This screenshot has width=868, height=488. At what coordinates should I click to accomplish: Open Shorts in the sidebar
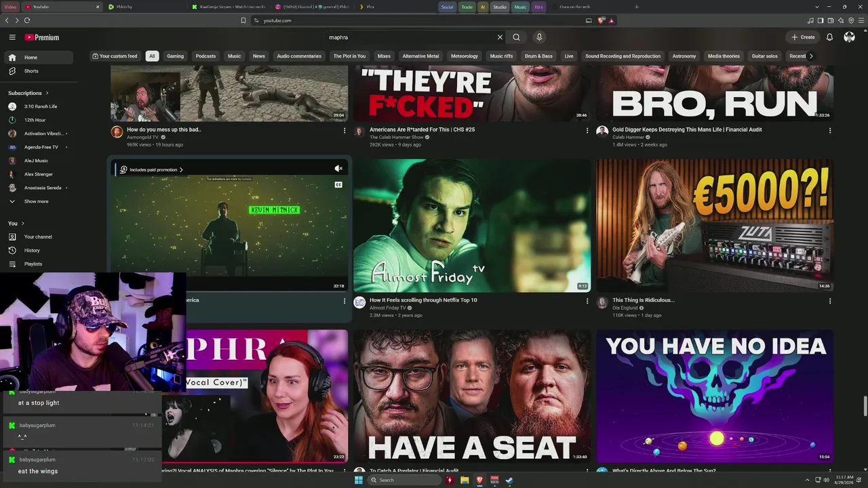click(37, 71)
